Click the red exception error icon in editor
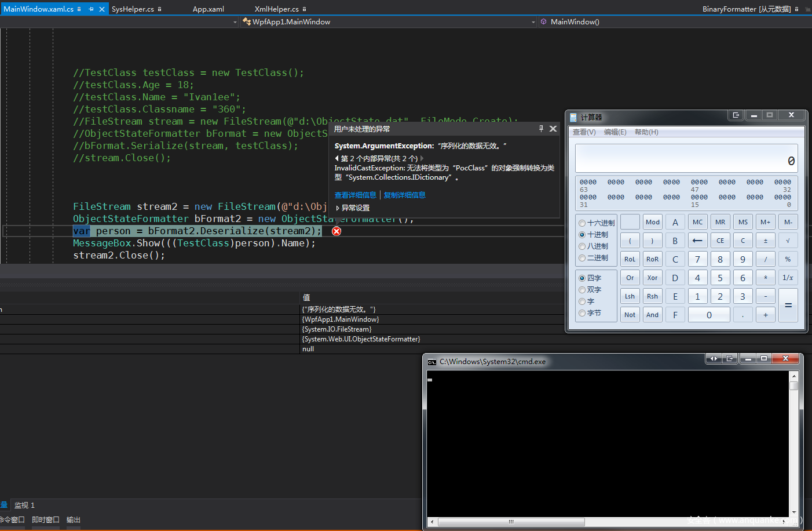The image size is (812, 531). tap(336, 231)
